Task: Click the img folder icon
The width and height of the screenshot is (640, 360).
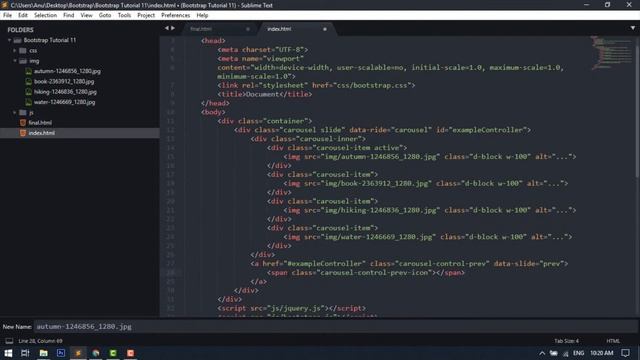Action: [23, 61]
